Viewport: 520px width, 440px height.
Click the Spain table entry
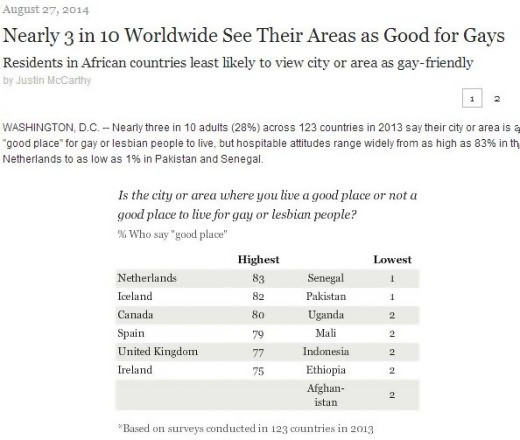(131, 333)
